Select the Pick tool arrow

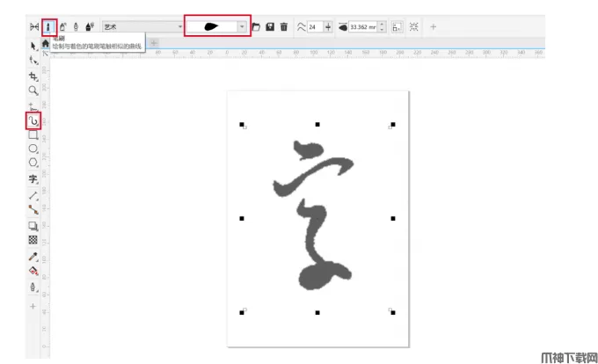[x=33, y=46]
